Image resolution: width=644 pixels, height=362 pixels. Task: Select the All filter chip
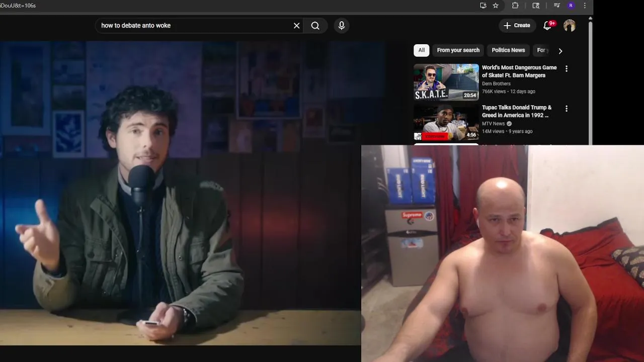pyautogui.click(x=422, y=50)
